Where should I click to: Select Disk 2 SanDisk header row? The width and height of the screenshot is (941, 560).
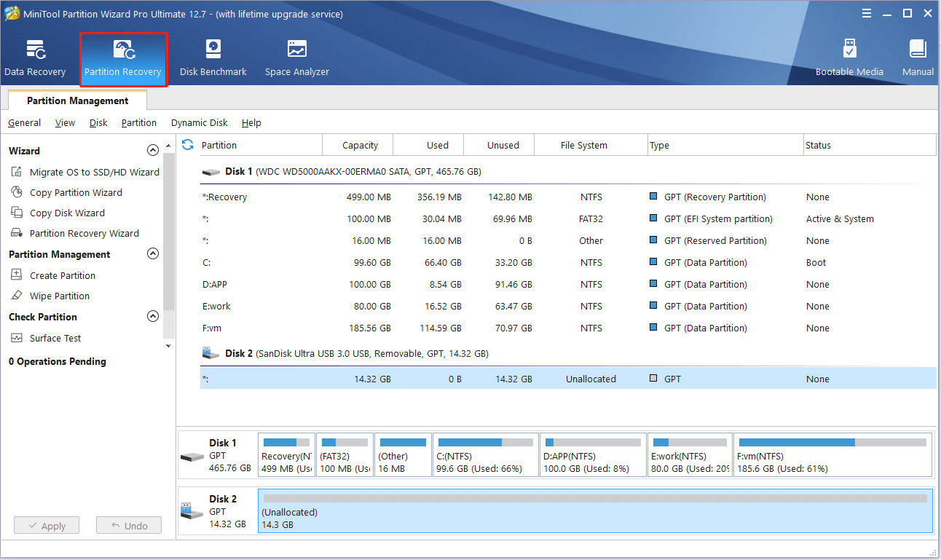click(x=568, y=353)
